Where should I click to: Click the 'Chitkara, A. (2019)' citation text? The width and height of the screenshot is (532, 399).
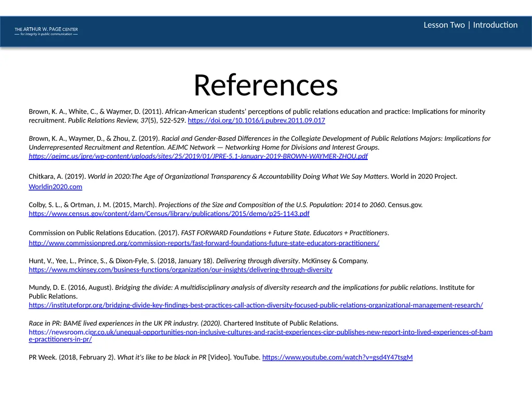click(57, 177)
